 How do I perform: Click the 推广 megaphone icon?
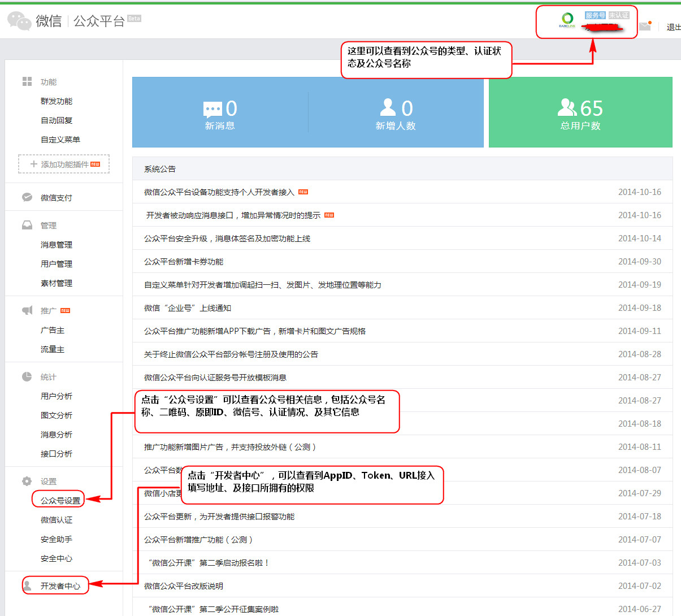click(27, 310)
